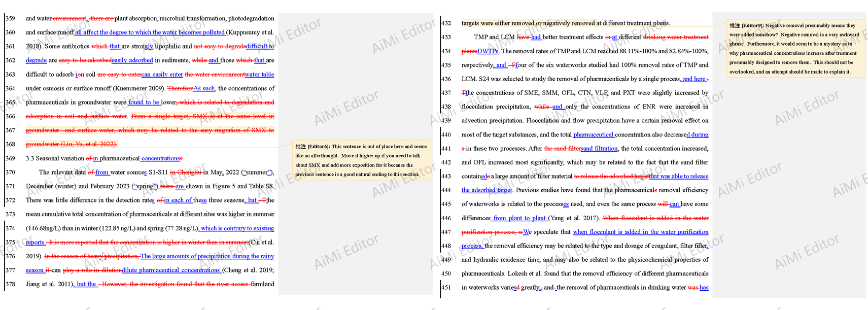
Task: Click the struck-through text "in Chengdu"
Action: (x=187, y=173)
